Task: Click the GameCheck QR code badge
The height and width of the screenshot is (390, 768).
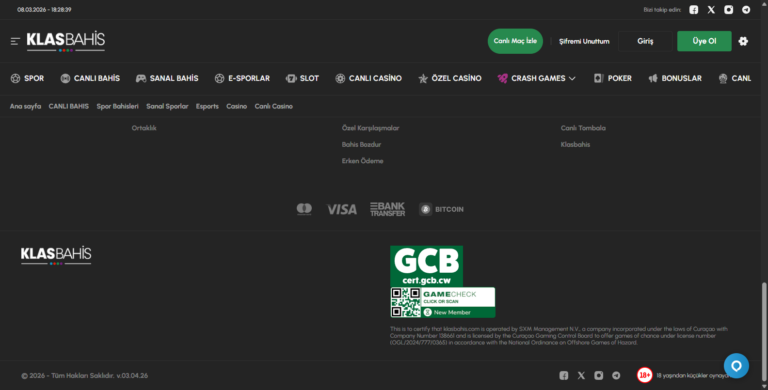Action: 442,303
